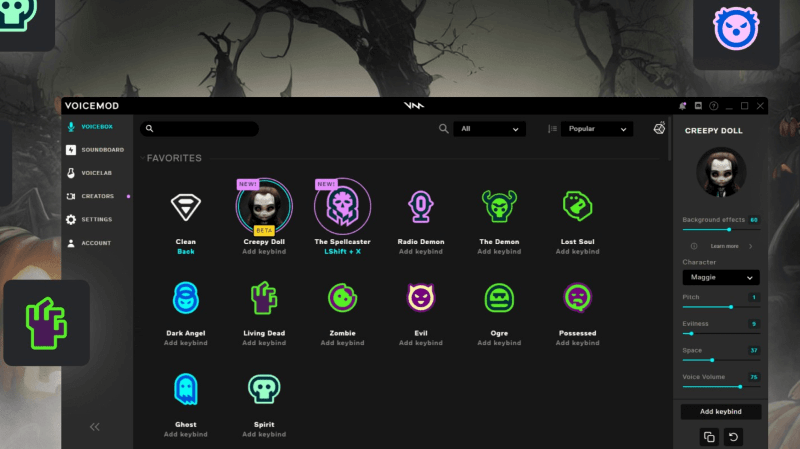Choose the Living Dead voice
The width and height of the screenshot is (800, 449).
click(x=264, y=297)
